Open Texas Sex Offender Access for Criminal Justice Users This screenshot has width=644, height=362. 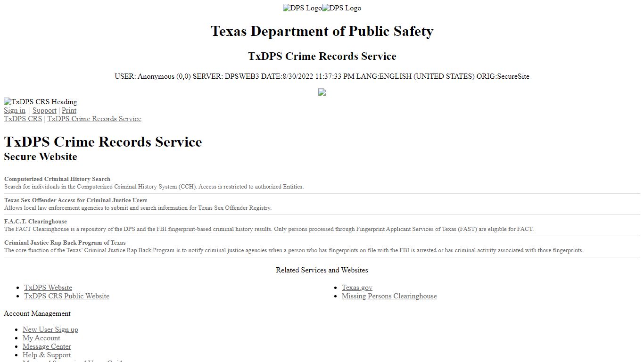75,200
